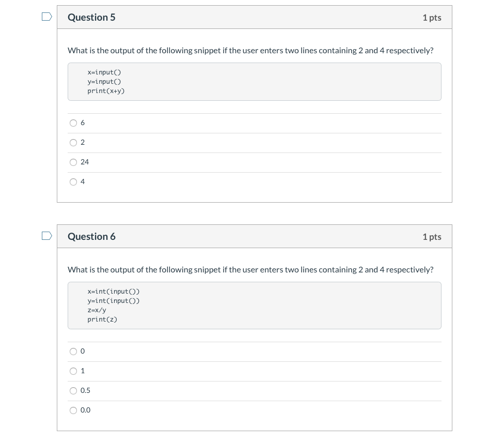
Task: Click the code snippet in Question 5
Action: pyautogui.click(x=254, y=81)
